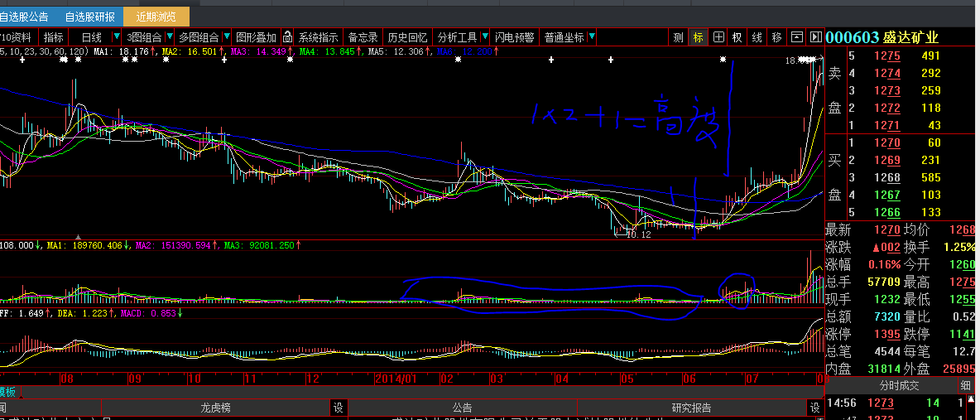Screen dimensions: 980x420
Task: Open the 历史回忆 button
Action: pyautogui.click(x=408, y=37)
